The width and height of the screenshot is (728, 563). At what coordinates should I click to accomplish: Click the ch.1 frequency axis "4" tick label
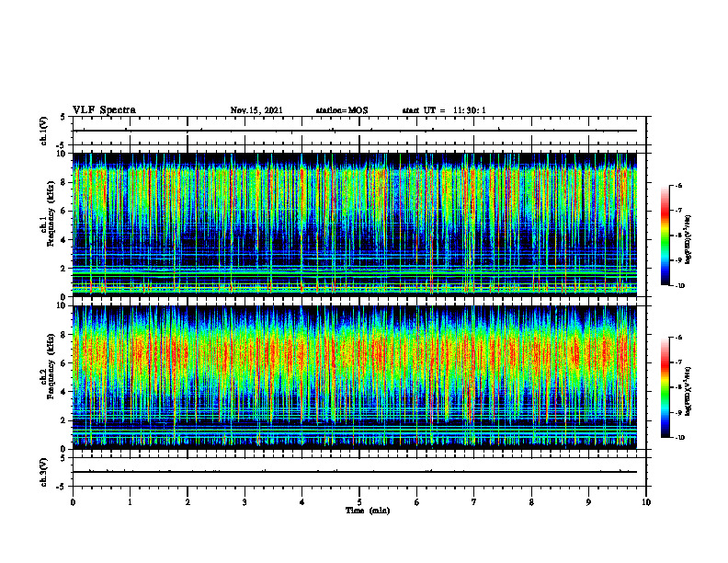click(64, 240)
